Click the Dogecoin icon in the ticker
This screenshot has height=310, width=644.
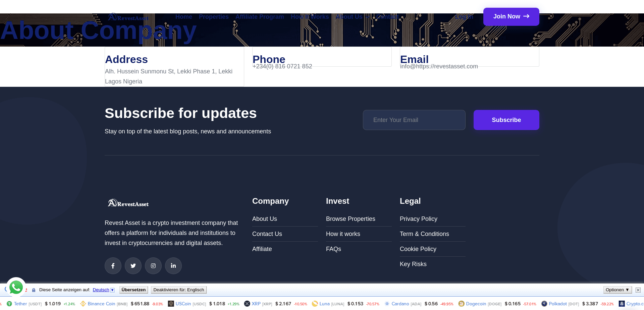[x=462, y=304]
